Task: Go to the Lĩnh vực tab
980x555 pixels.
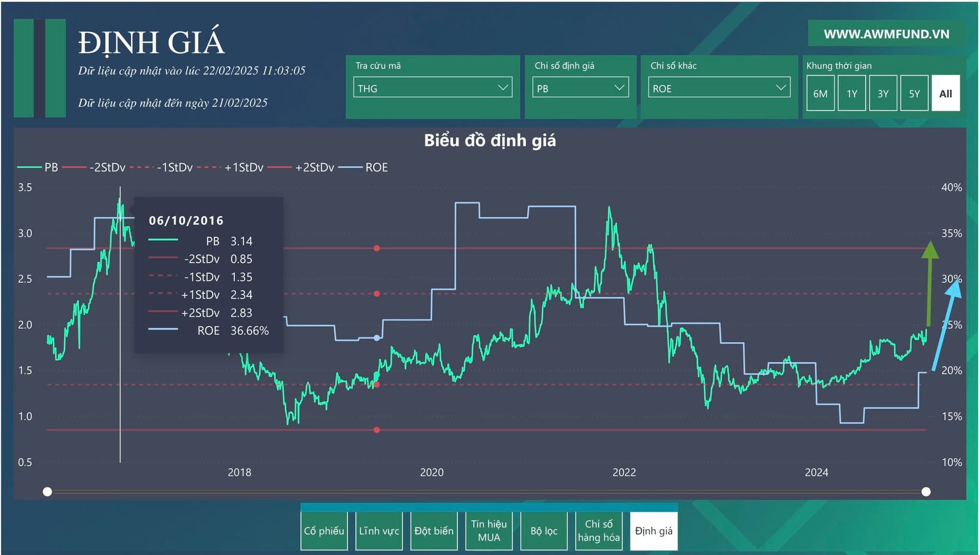Action: tap(379, 531)
